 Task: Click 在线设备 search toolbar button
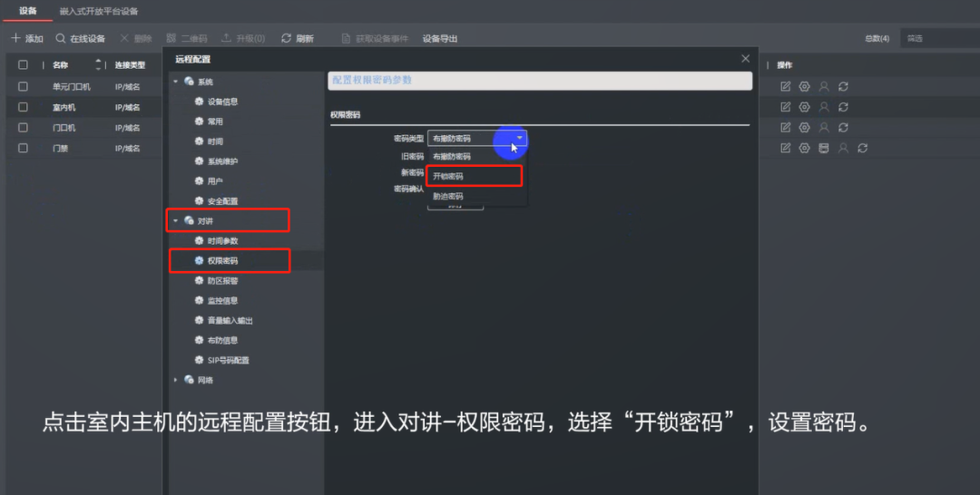pyautogui.click(x=80, y=39)
